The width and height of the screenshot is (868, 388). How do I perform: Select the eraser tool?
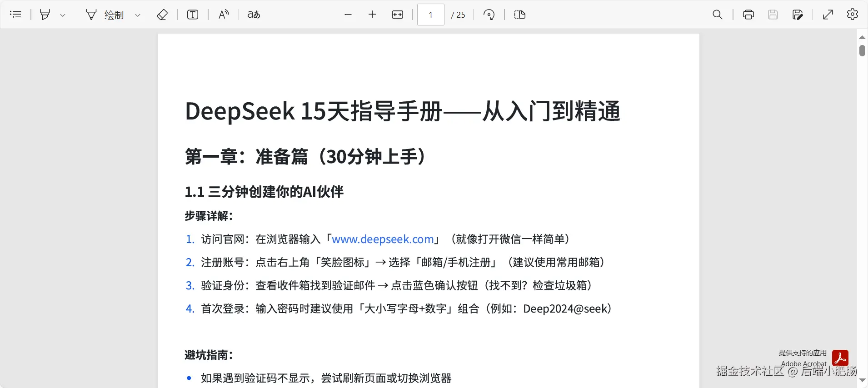coord(162,15)
